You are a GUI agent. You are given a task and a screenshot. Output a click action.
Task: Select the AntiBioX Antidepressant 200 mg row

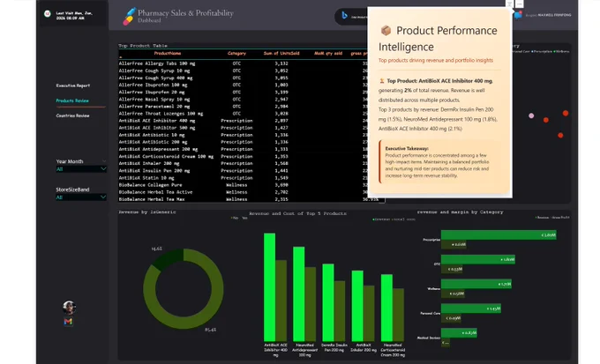coord(243,149)
